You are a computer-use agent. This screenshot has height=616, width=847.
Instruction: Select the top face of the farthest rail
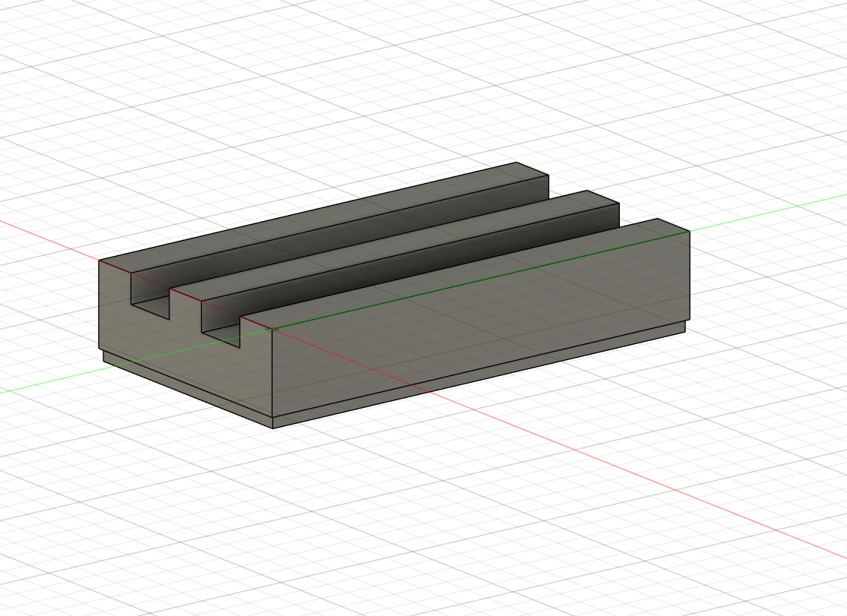click(324, 217)
